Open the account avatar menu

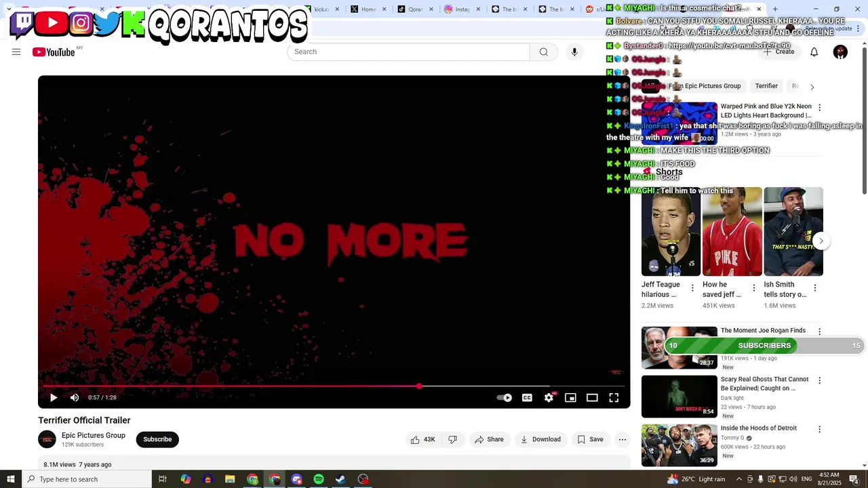point(840,52)
